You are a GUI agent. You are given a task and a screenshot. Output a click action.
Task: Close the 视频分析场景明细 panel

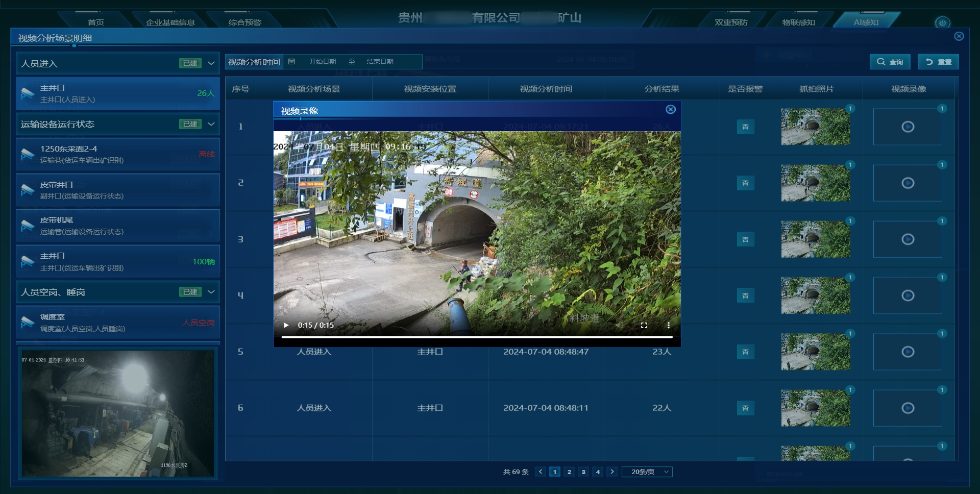959,36
